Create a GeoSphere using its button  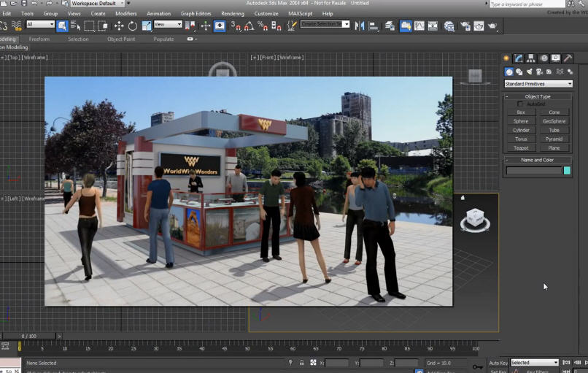[554, 121]
